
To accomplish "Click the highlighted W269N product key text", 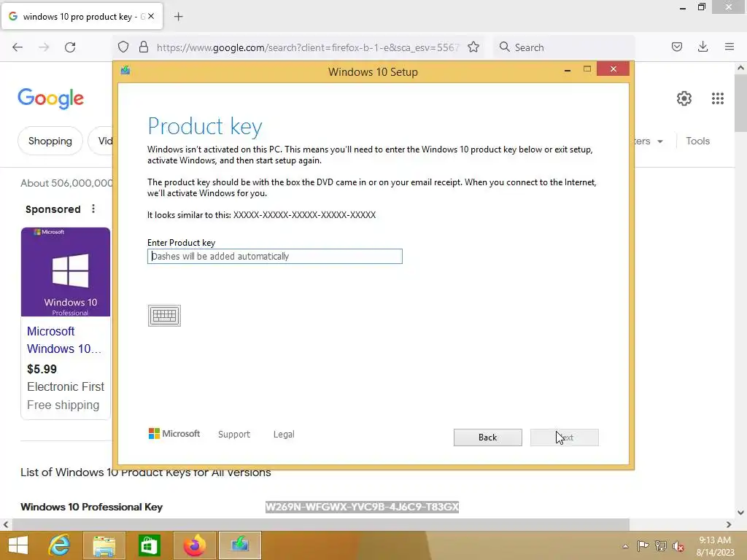I will [362, 507].
